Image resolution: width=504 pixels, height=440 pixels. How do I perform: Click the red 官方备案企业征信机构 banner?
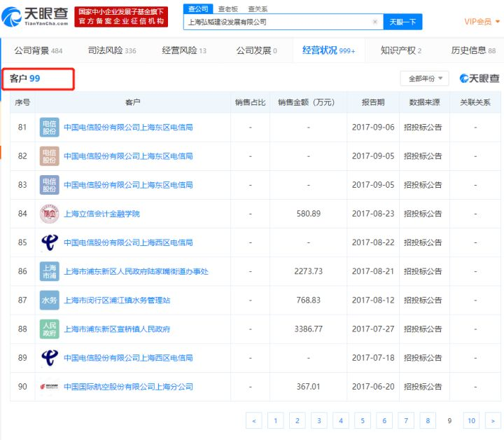[121, 17]
